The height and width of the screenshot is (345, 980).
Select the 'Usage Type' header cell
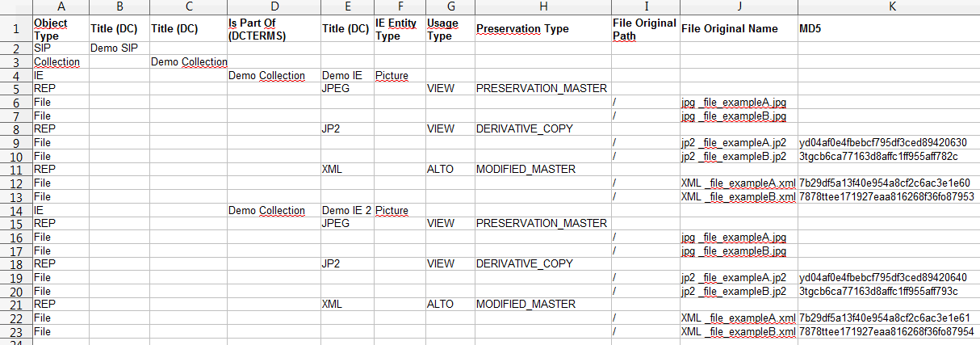pyautogui.click(x=442, y=29)
